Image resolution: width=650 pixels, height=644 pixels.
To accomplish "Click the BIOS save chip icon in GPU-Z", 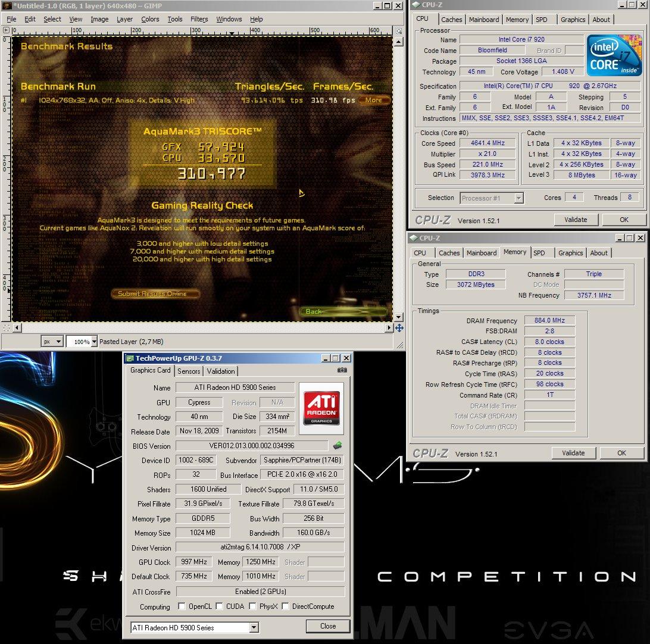I will pos(337,445).
